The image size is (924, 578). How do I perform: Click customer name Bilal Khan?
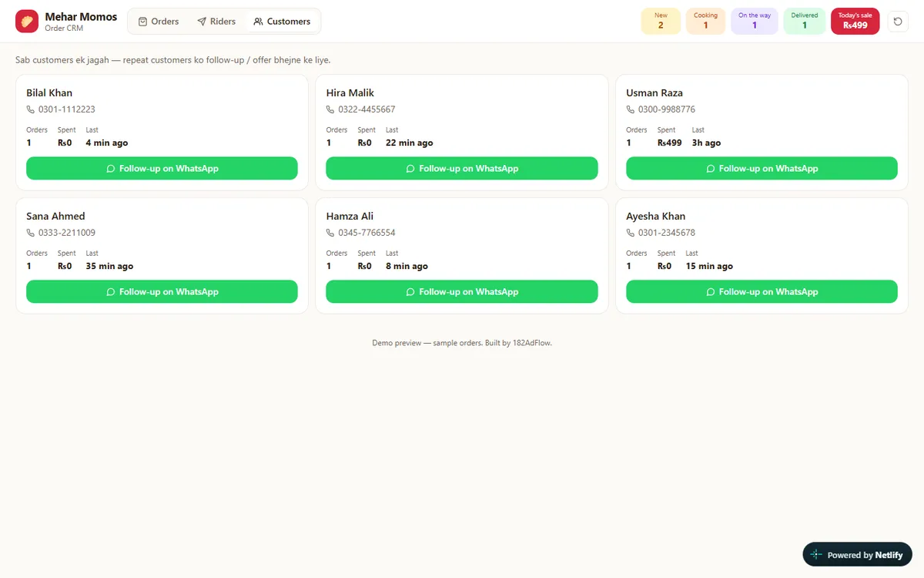click(x=49, y=92)
